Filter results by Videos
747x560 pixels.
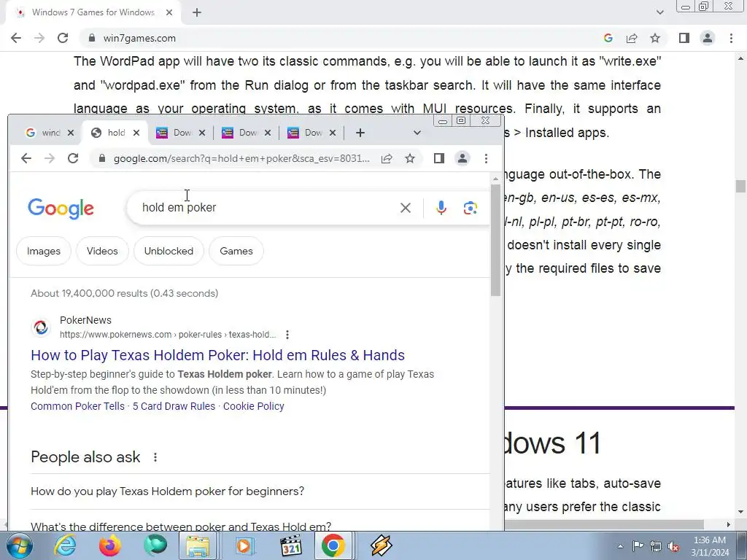102,251
